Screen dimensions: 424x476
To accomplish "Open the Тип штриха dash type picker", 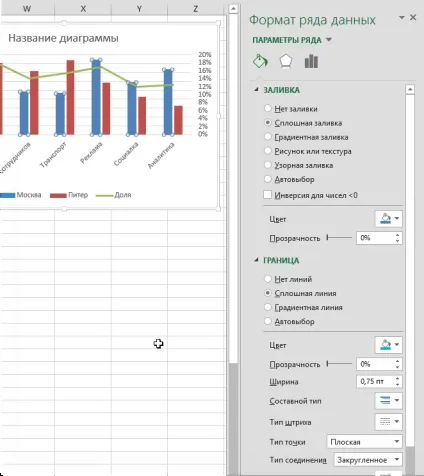I will (x=389, y=422).
